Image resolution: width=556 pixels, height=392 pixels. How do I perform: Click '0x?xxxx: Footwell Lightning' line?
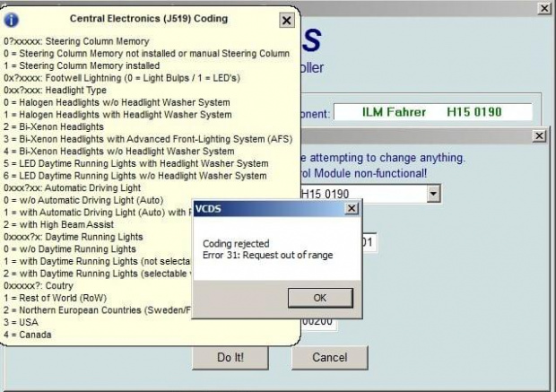[x=122, y=78]
